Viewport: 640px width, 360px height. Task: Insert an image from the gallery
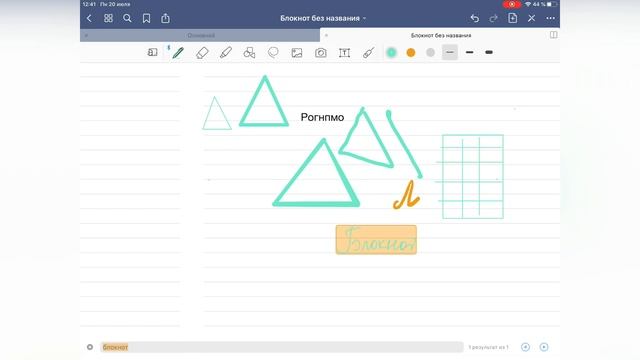297,53
